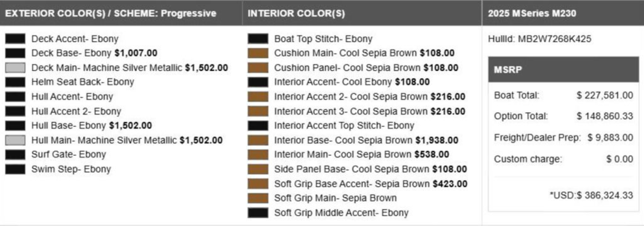Click the USD grand total value
The image size is (644, 226).
(x=605, y=196)
